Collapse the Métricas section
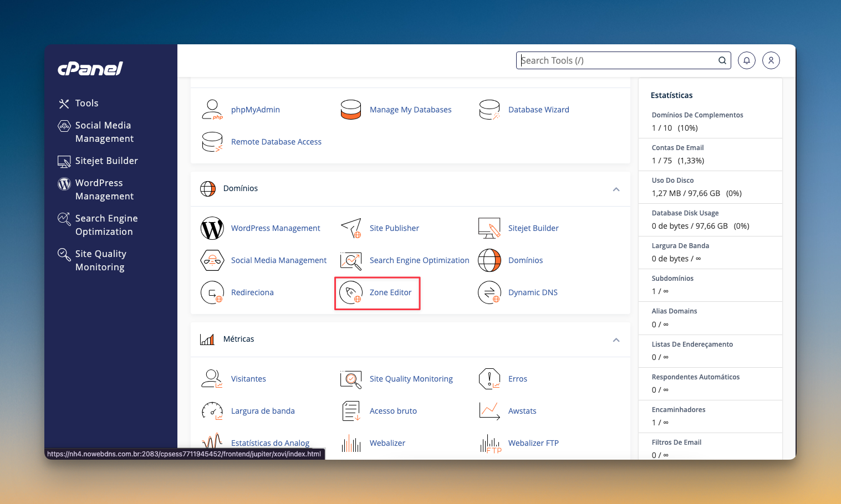The image size is (841, 504). (x=616, y=340)
